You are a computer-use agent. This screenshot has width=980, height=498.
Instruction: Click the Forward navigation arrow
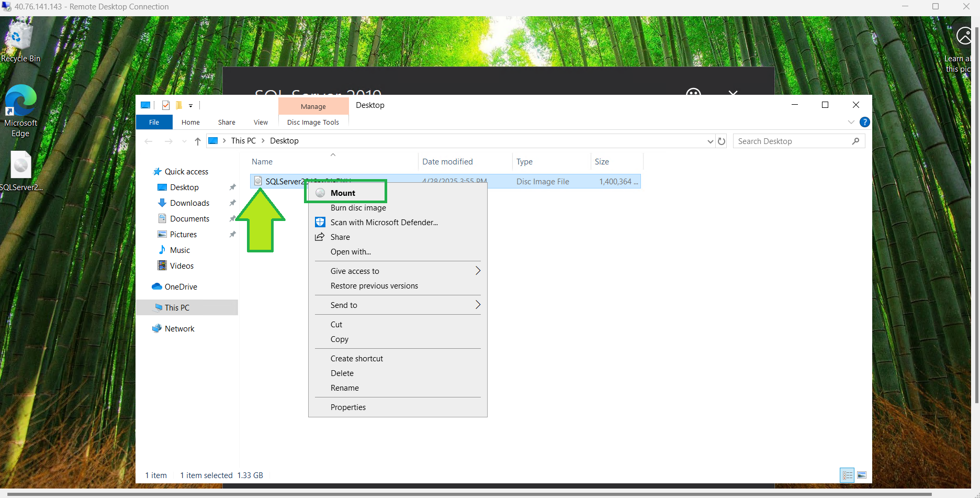(168, 141)
